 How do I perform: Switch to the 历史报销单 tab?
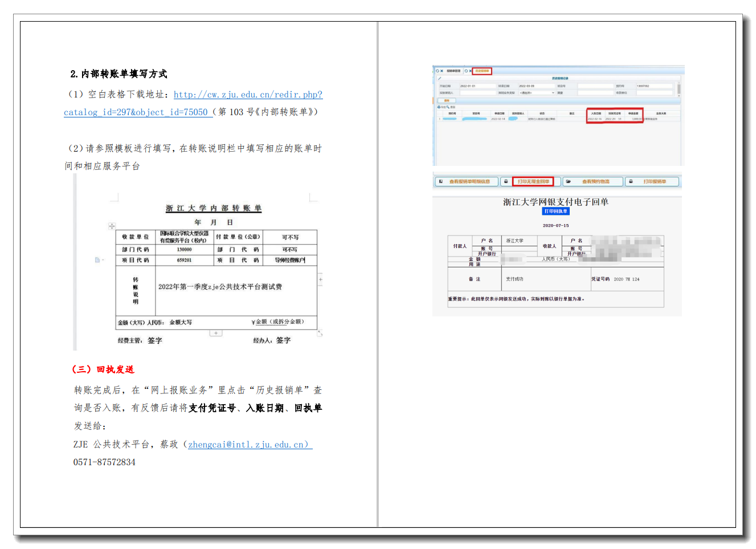pos(482,71)
